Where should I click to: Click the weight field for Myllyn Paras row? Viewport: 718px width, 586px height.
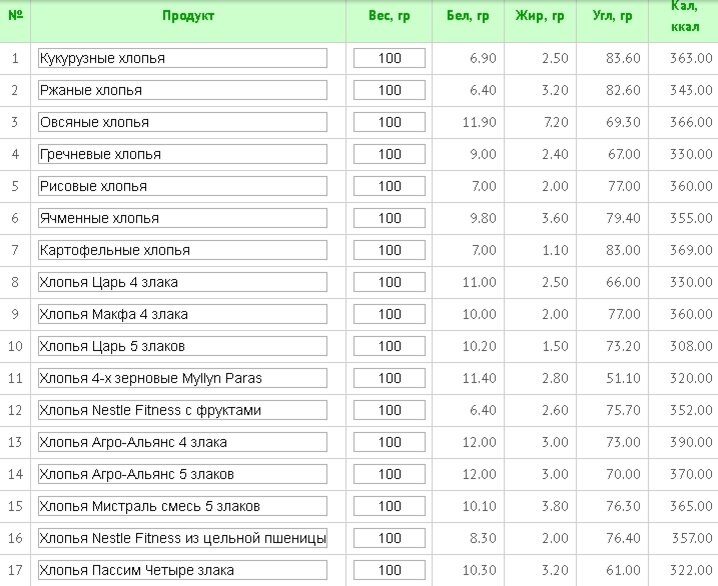coord(389,378)
